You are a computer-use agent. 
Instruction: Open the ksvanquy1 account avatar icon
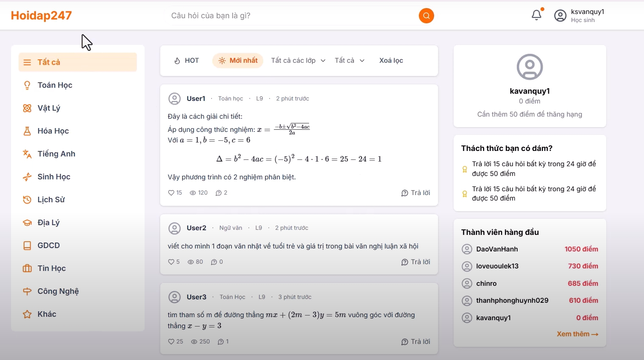[560, 16]
